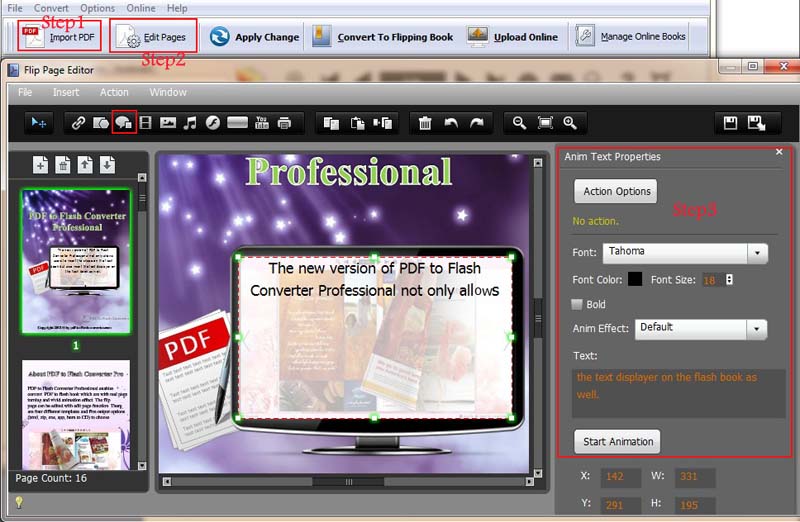The width and height of the screenshot is (800, 522).
Task: Pick a new Font Color from black swatch
Action: click(635, 279)
